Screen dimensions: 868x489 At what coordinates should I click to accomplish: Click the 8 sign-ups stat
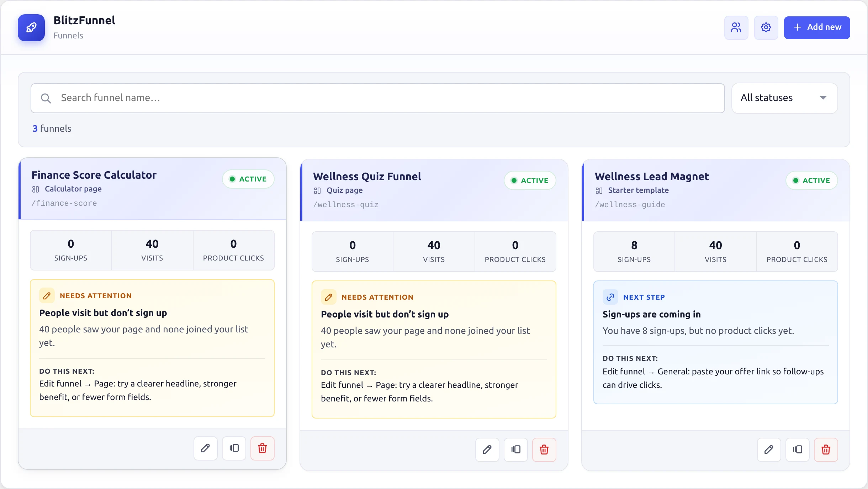pyautogui.click(x=634, y=252)
